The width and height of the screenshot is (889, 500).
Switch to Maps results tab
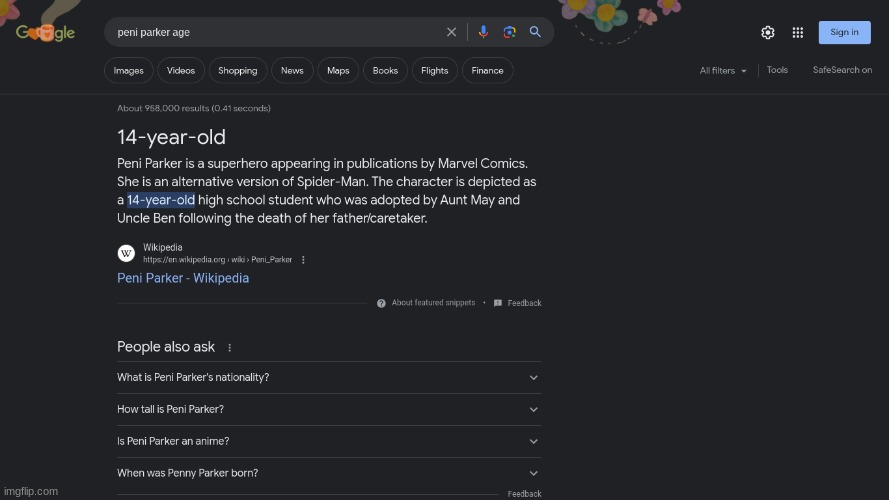pyautogui.click(x=338, y=70)
